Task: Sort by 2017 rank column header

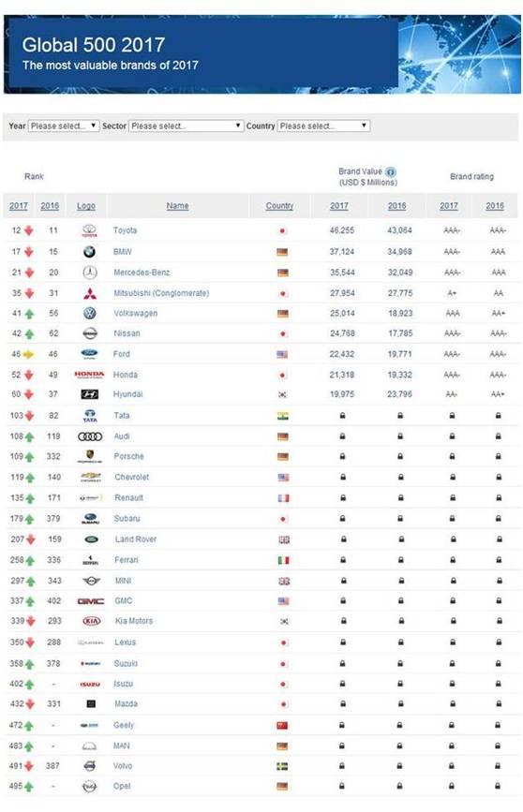Action: (19, 206)
